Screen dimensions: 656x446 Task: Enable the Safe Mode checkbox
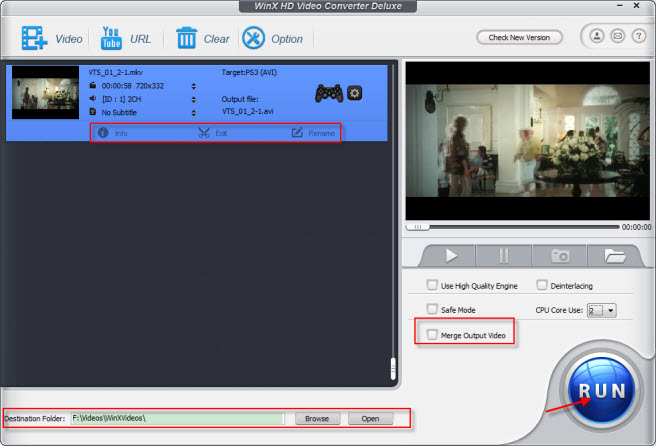(432, 309)
